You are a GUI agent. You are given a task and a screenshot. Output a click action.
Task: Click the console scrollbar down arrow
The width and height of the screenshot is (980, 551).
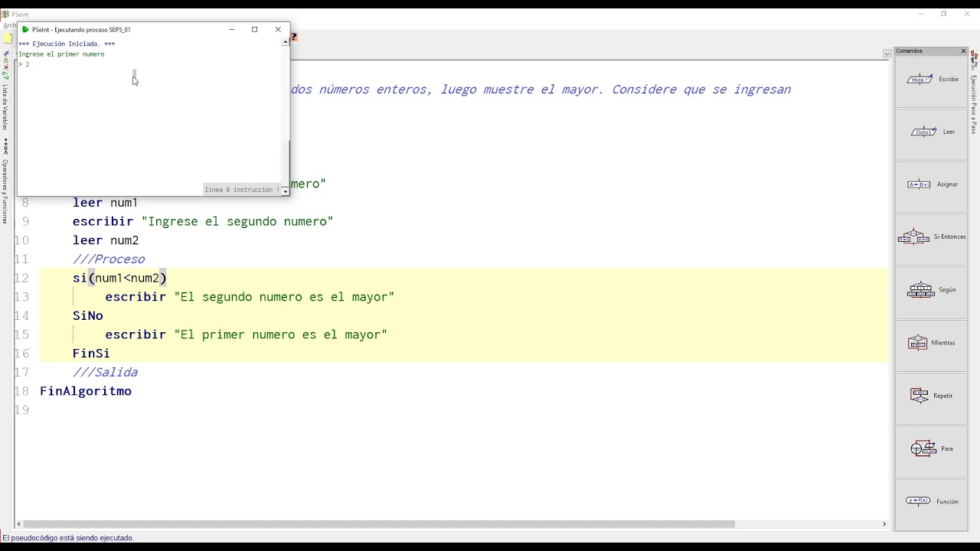point(286,191)
